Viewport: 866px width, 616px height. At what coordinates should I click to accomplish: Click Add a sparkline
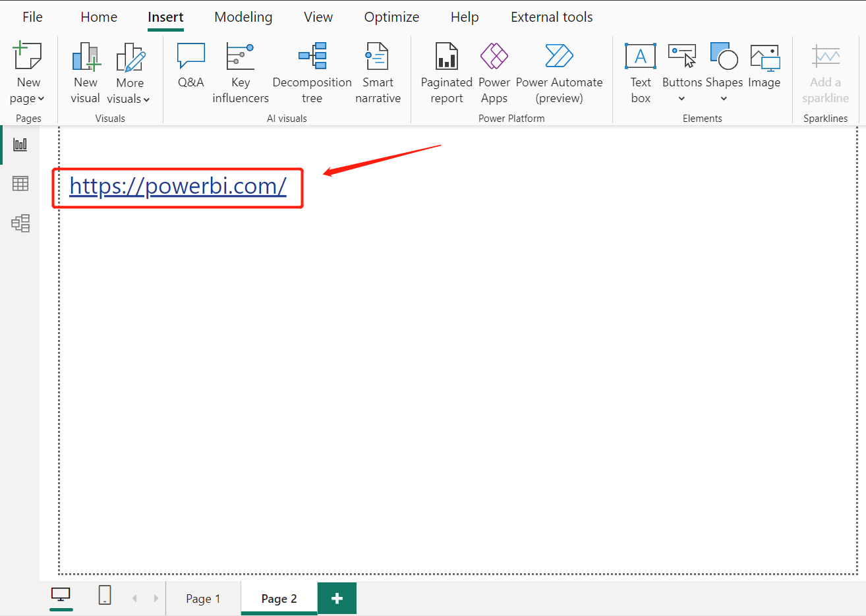825,72
